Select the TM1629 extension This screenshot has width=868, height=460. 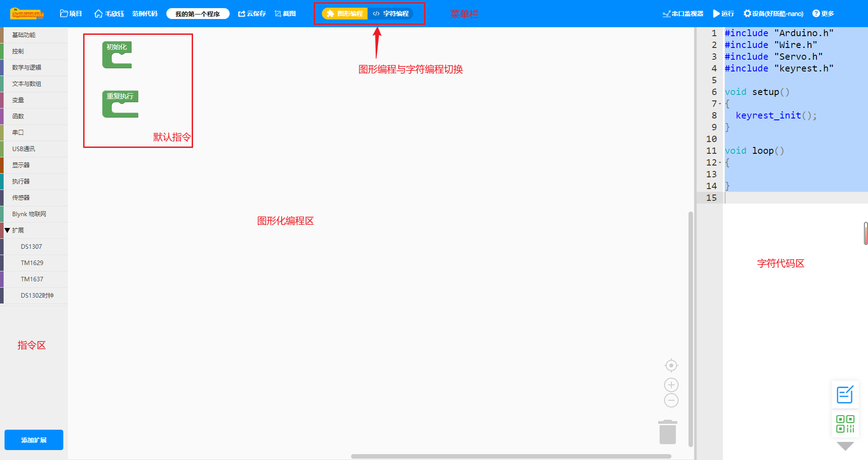pyautogui.click(x=34, y=263)
